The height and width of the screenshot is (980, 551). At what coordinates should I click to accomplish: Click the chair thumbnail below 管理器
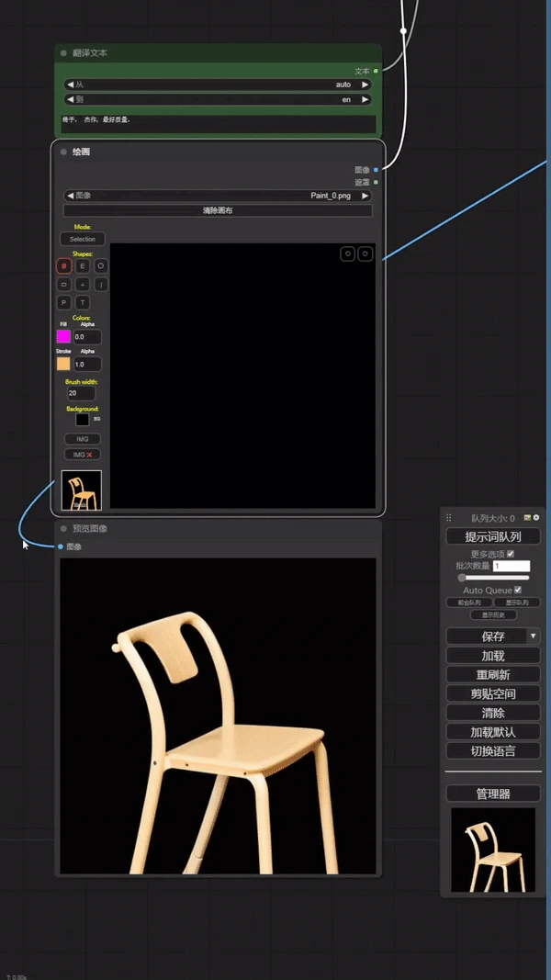tap(493, 850)
